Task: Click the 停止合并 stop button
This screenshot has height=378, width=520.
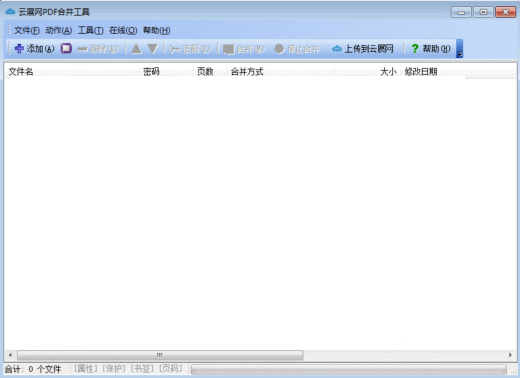Action: tap(297, 49)
